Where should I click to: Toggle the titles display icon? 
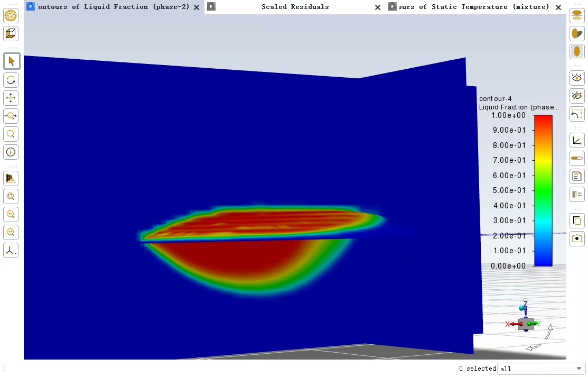click(577, 177)
